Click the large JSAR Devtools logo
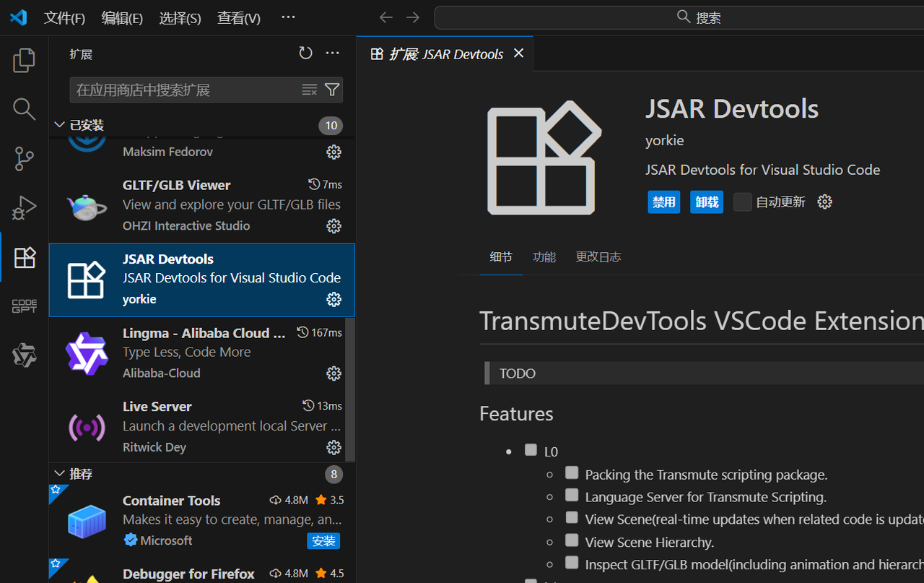 coord(544,158)
